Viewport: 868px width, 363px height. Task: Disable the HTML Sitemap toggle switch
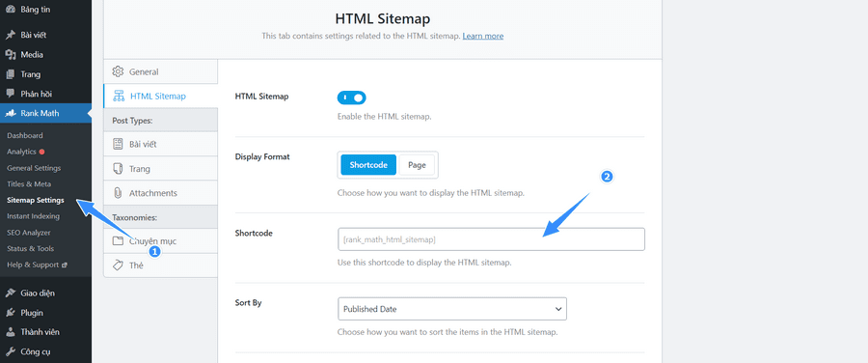click(x=351, y=98)
